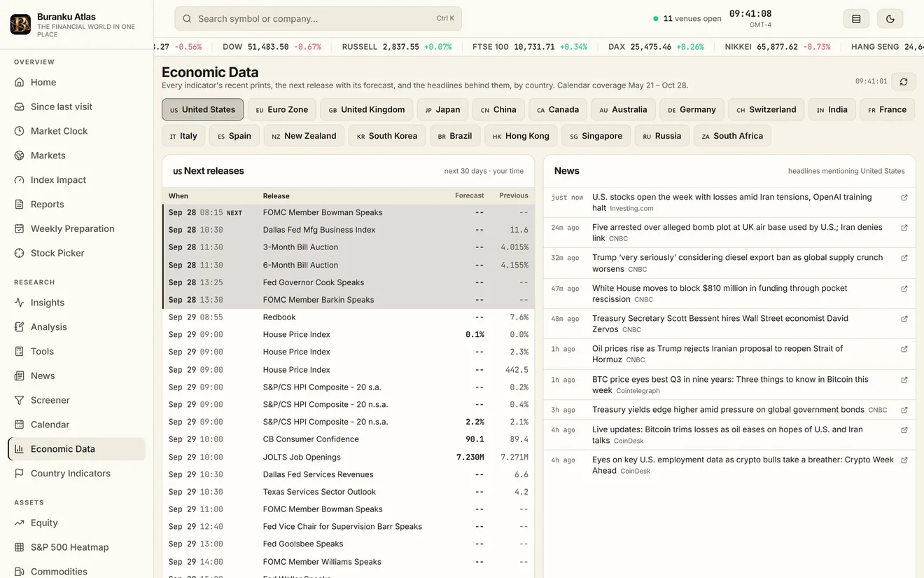Open Market Clock from sidebar
The width and height of the screenshot is (924, 578).
point(76,131)
